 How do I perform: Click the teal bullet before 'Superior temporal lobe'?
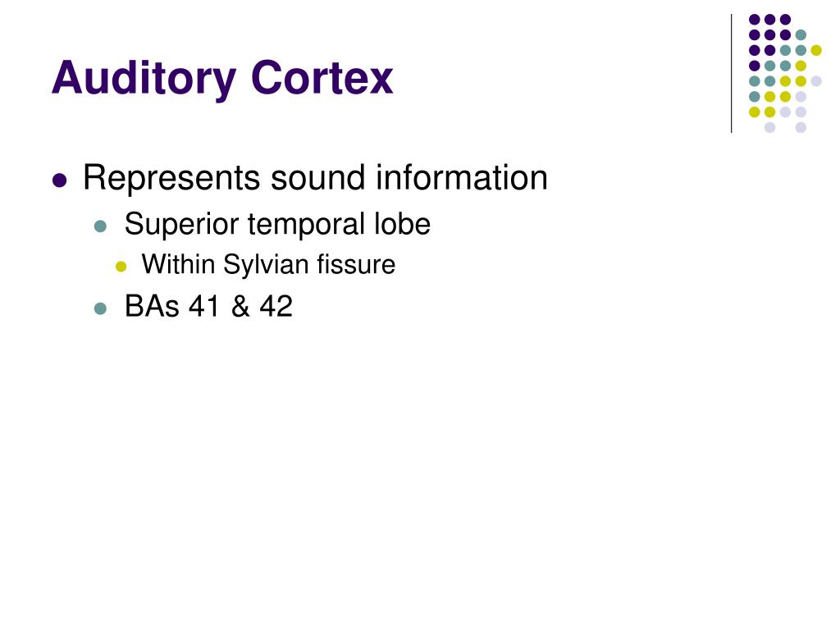[100, 226]
